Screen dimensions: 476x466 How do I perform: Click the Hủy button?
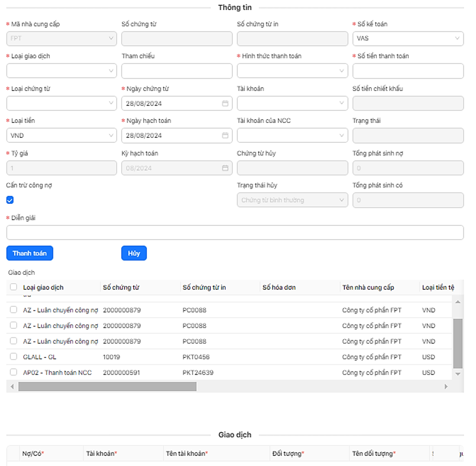coord(134,253)
